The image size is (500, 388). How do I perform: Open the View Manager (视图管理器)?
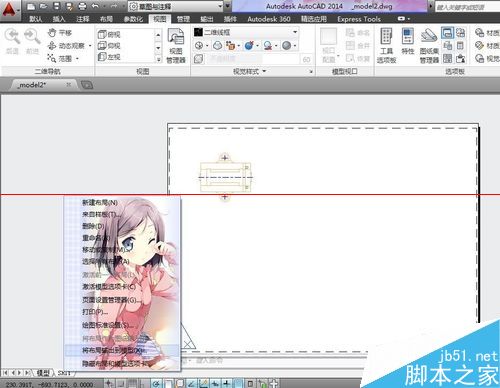(176, 46)
